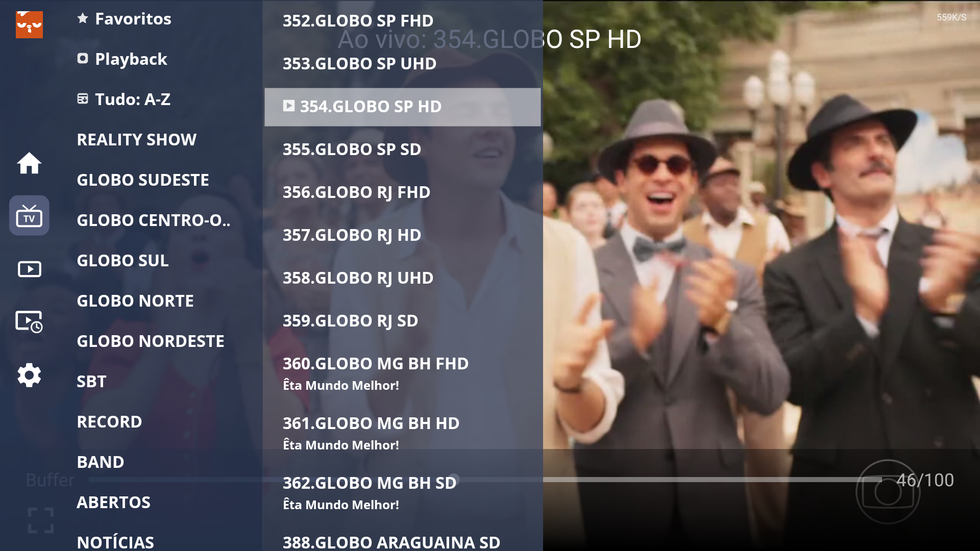Image resolution: width=980 pixels, height=551 pixels.
Task: Click play icon on 354.GLOBO SP HD
Action: pos(289,106)
